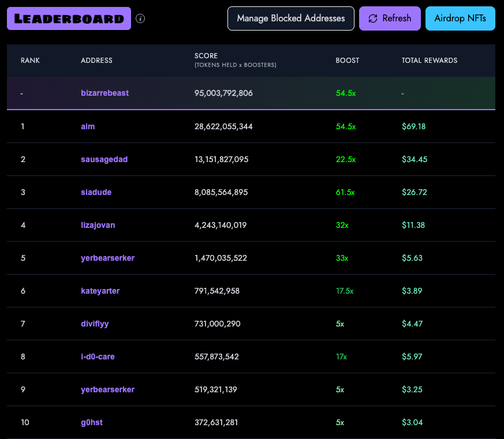Open the aim address link
The image size is (504, 439).
point(88,126)
